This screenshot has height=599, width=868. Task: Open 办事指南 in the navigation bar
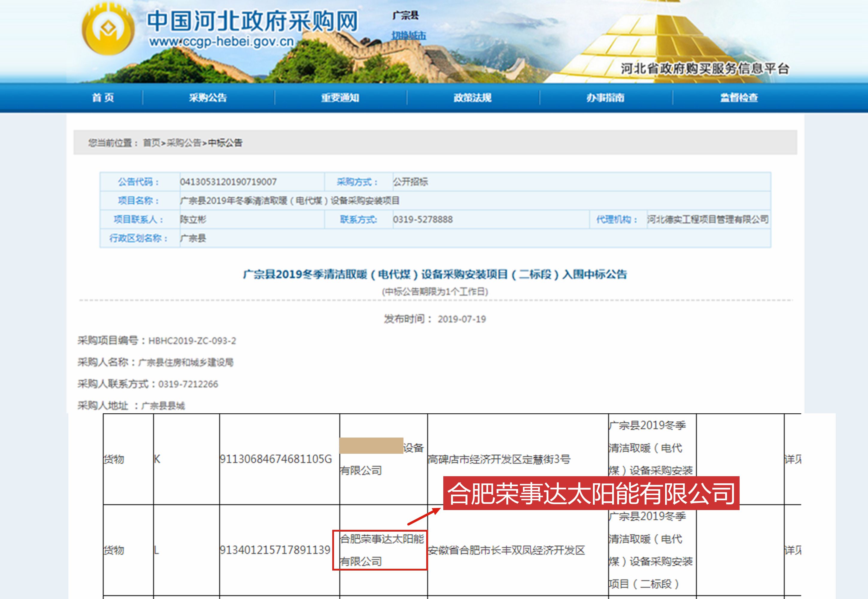[605, 98]
